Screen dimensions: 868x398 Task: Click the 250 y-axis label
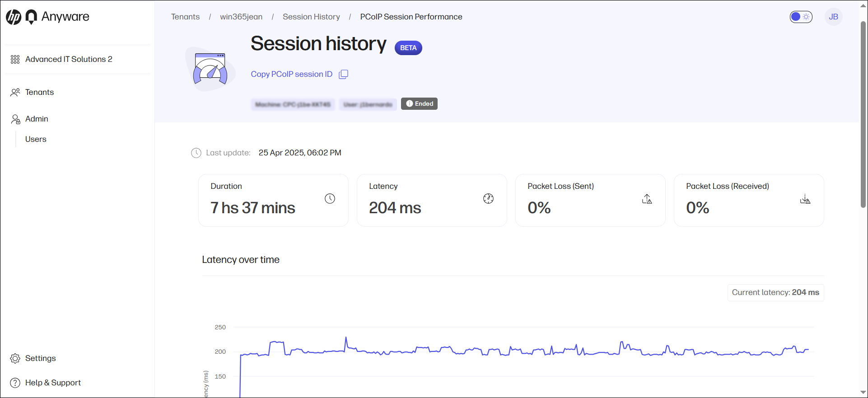220,327
